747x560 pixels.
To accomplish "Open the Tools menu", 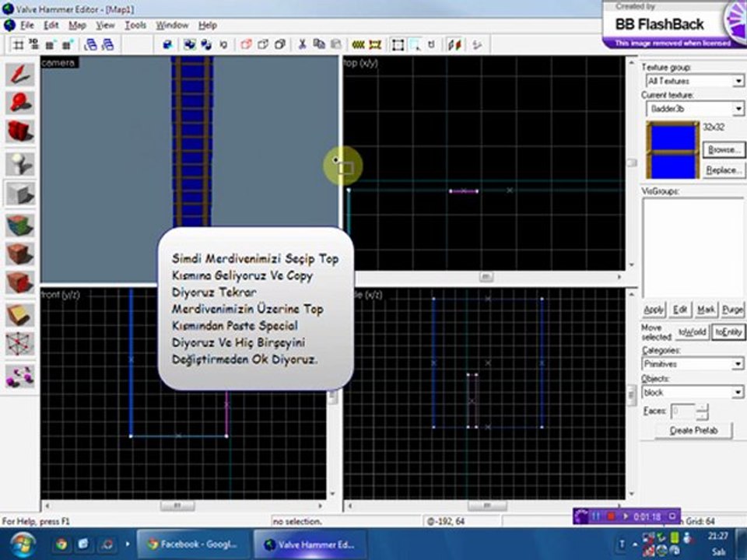I will click(135, 25).
